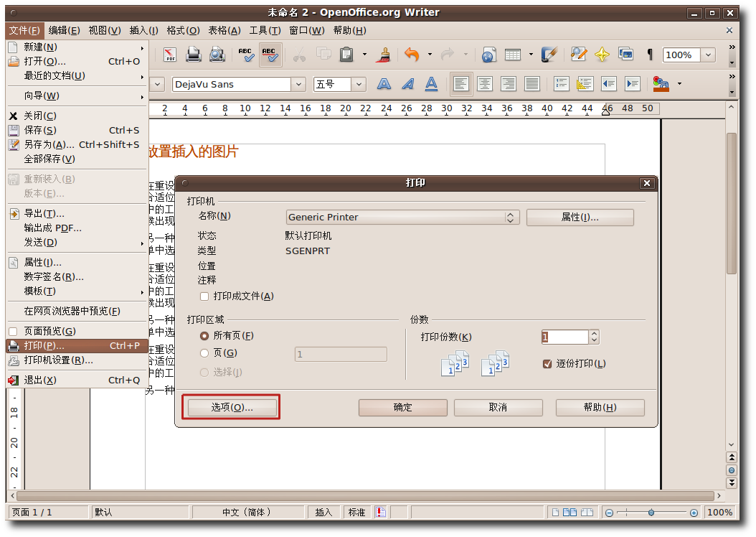Click the vertical scrollbar thumb
The height and width of the screenshot is (537, 756).
pyautogui.click(x=732, y=203)
